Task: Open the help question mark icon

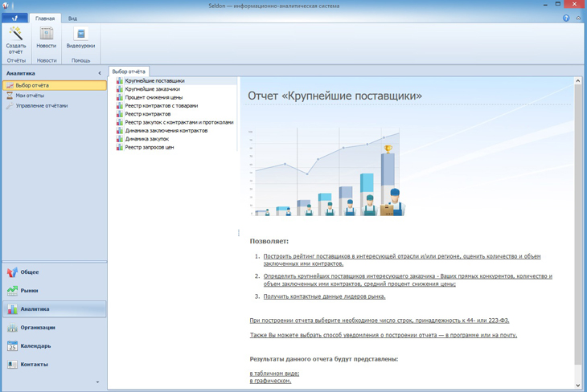Action: coord(566,18)
